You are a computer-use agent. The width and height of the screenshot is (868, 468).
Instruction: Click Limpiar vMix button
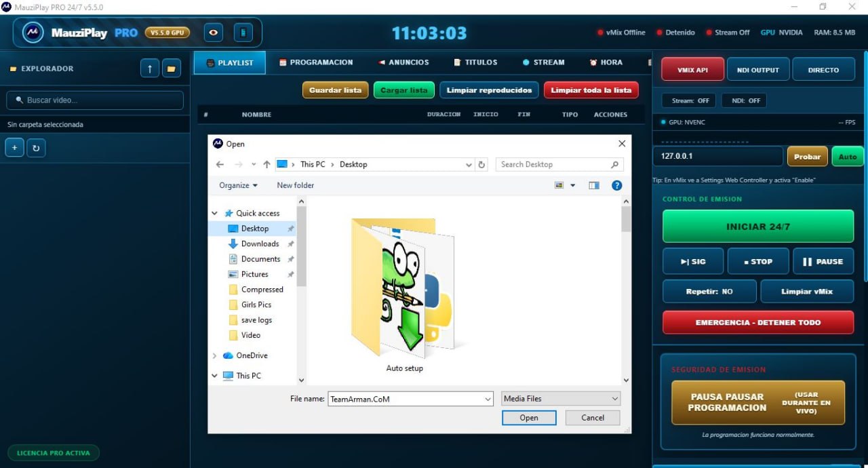click(807, 291)
